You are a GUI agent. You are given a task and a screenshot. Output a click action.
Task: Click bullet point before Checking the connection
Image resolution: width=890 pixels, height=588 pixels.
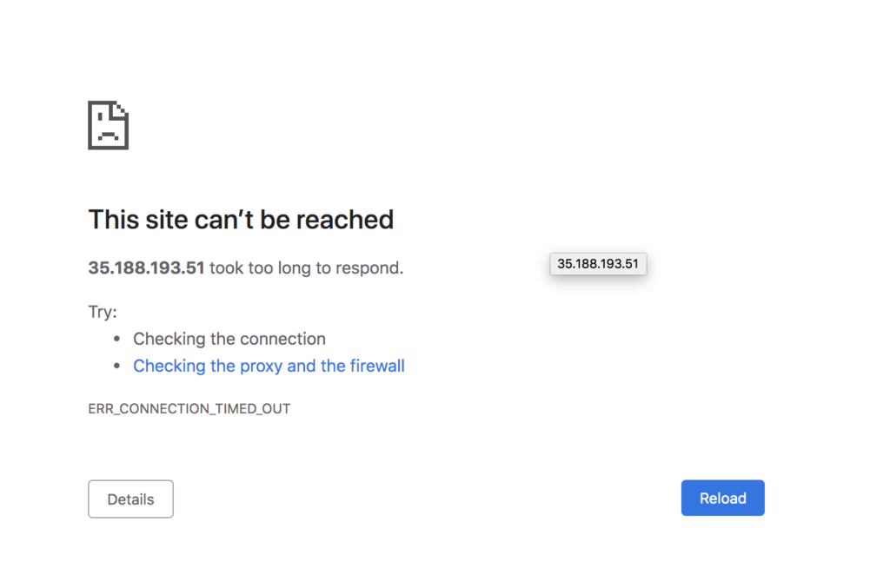[116, 339]
